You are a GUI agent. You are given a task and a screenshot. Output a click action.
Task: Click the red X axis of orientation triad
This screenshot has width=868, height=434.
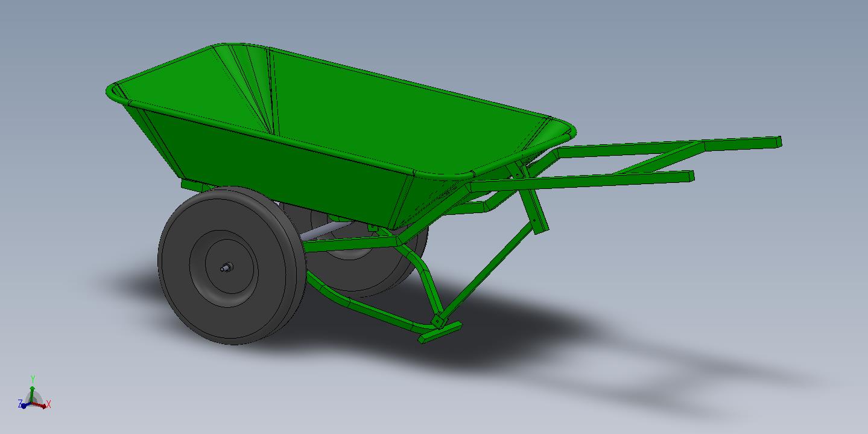point(40,406)
